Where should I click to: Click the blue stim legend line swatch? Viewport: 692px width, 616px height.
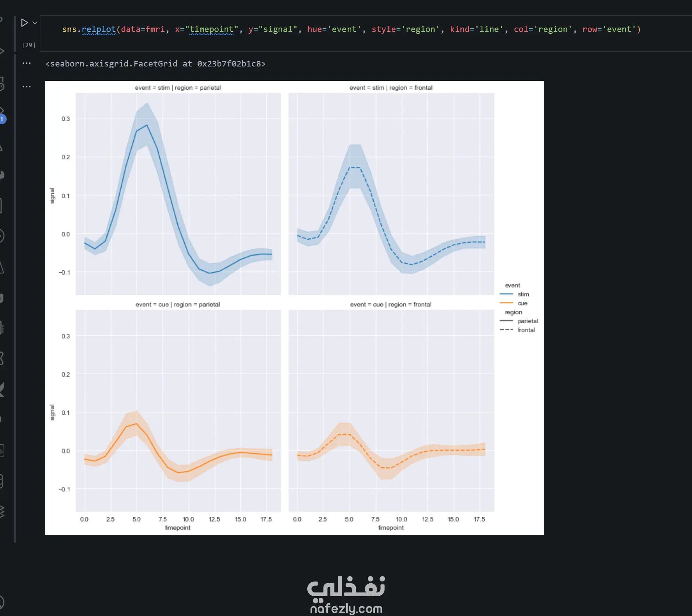(x=506, y=294)
